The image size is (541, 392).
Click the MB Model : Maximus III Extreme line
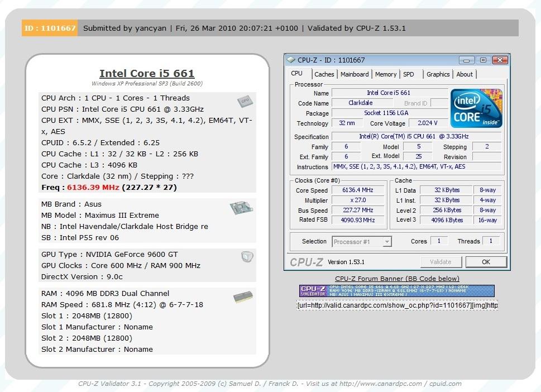[x=100, y=216]
